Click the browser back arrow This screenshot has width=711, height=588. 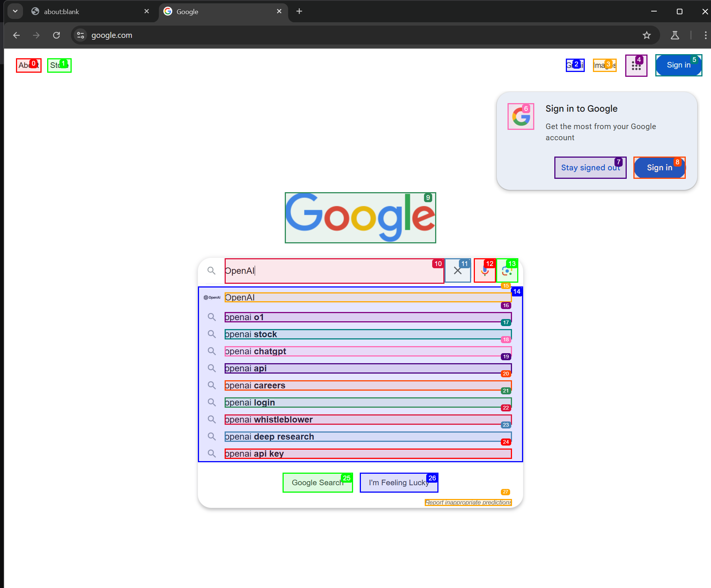16,35
